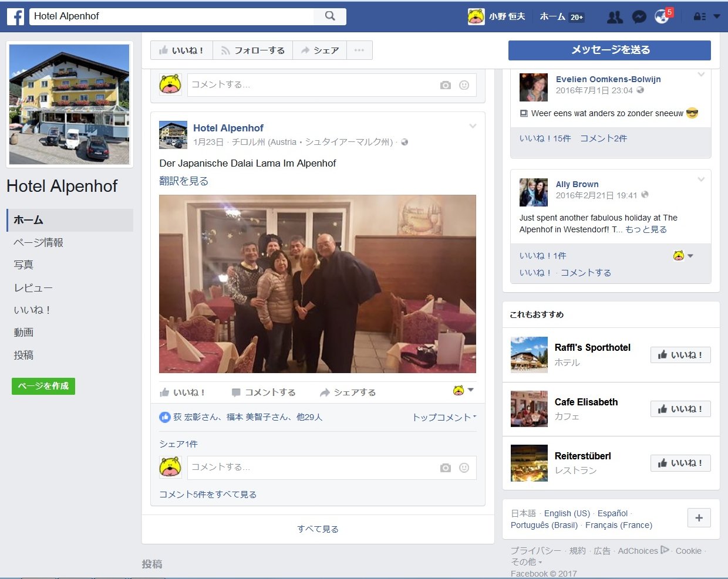This screenshot has height=579, width=728.
Task: Open the group photo in the post
Action: tap(317, 284)
